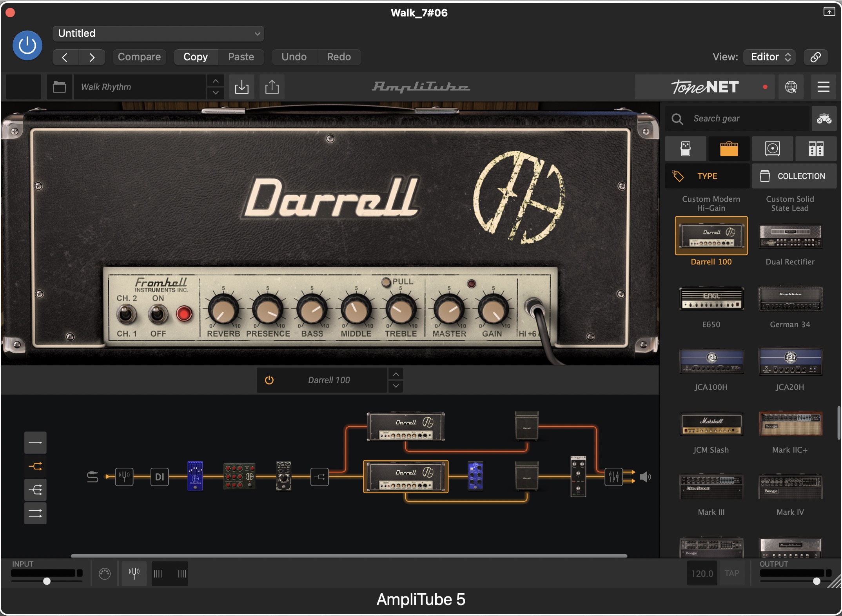Switch to the cabinet speaker gear tab
The width and height of the screenshot is (842, 616).
(x=772, y=149)
